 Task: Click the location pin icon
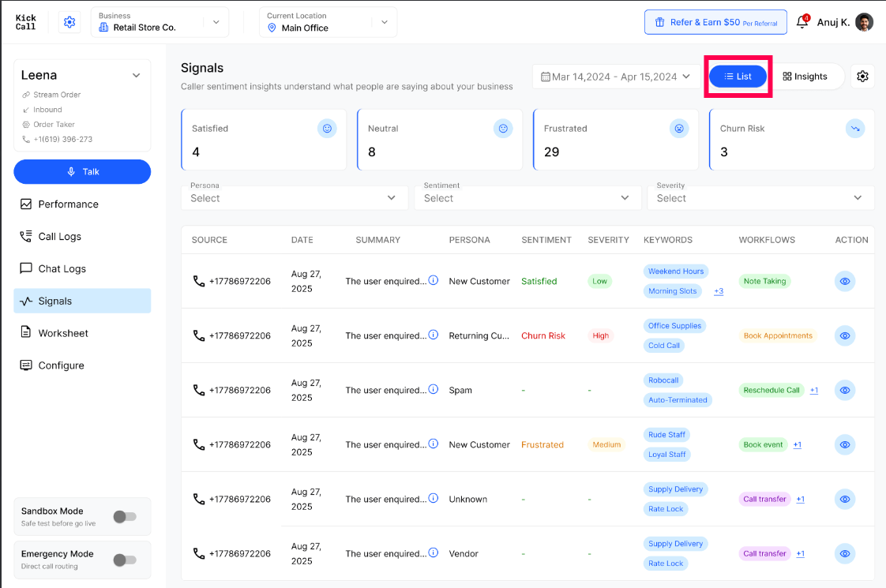click(x=272, y=28)
